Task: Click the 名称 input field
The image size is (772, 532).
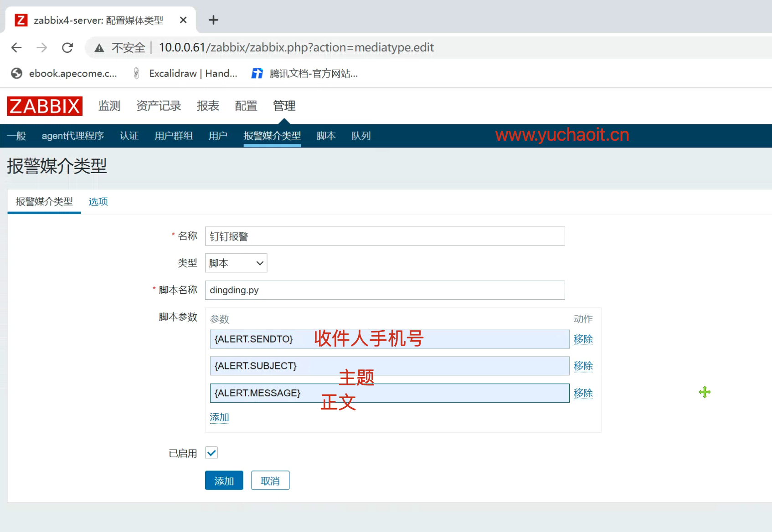Action: [385, 236]
